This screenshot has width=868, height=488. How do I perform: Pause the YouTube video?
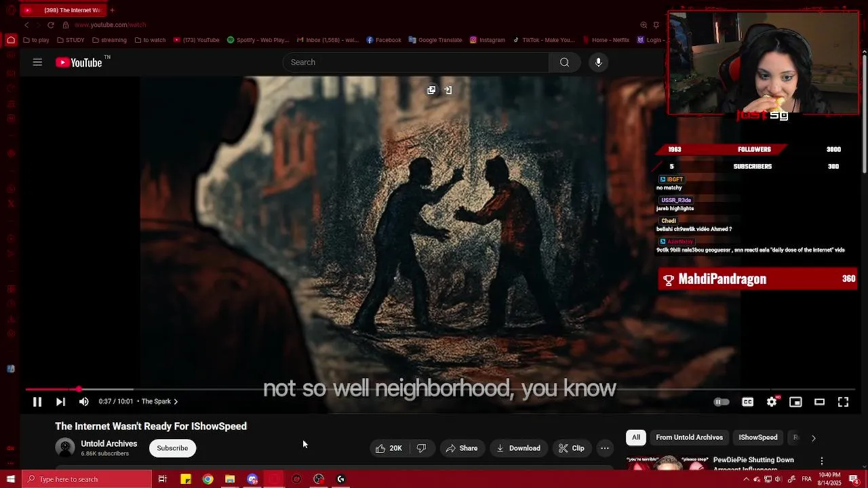click(37, 402)
